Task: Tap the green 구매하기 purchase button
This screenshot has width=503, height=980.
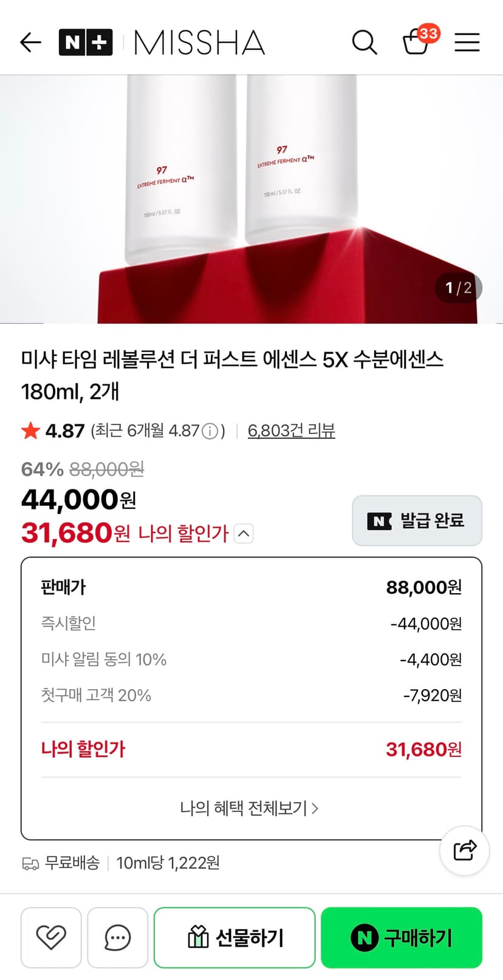Action: (402, 937)
